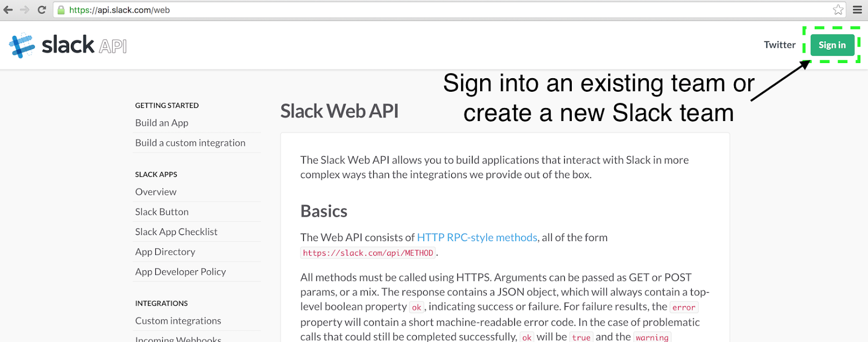
Task: Open the browser hamburger menu
Action: pyautogui.click(x=857, y=10)
